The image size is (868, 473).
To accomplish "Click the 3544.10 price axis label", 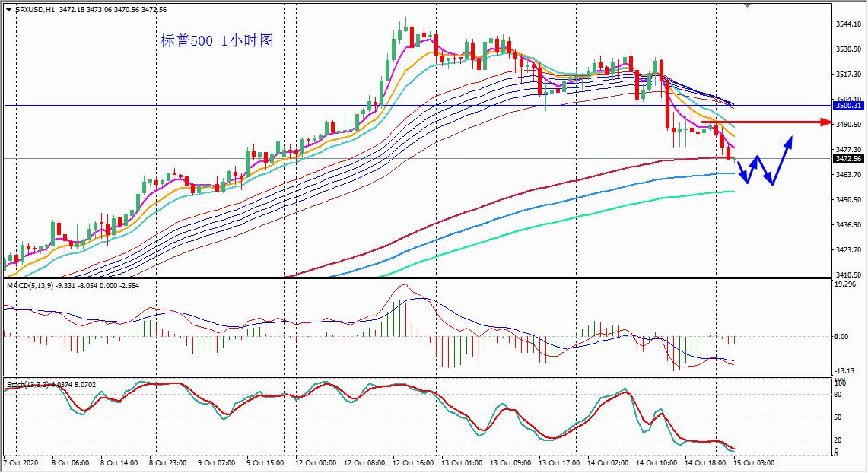I will pyautogui.click(x=848, y=24).
